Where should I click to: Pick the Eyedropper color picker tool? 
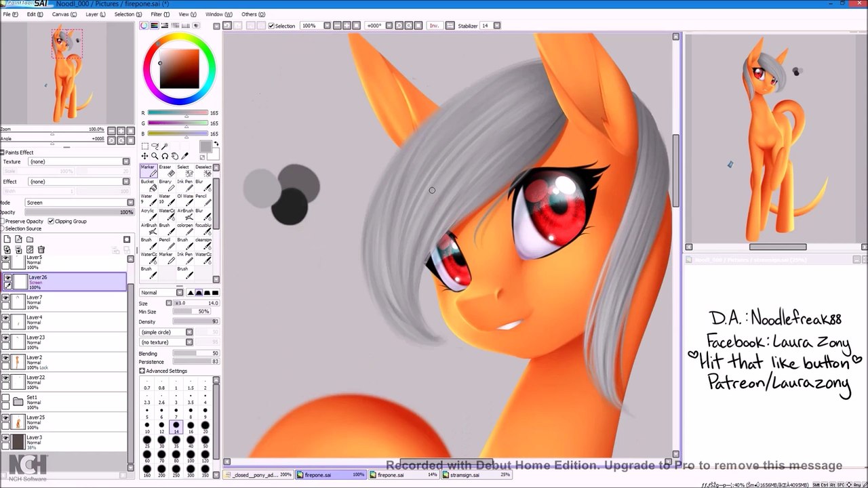[x=184, y=156]
